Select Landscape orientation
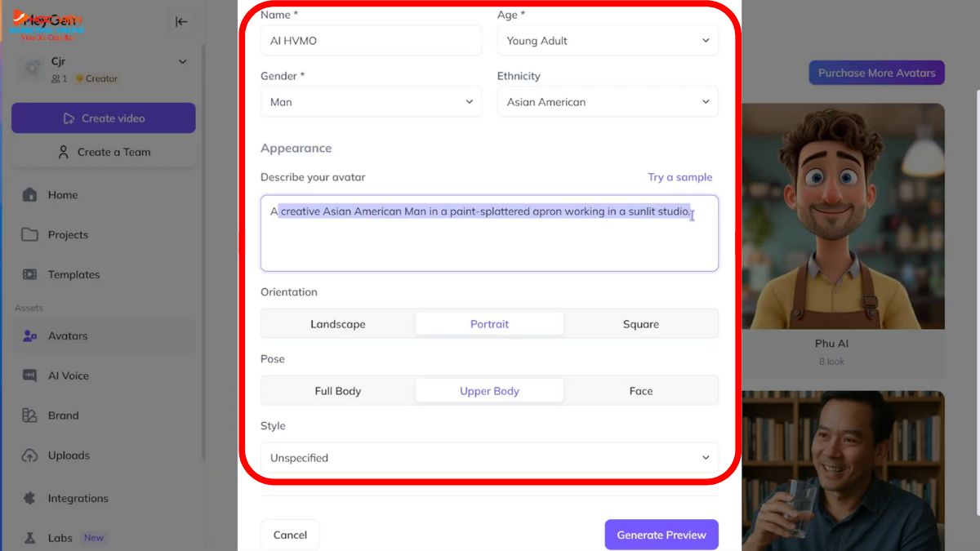 (338, 324)
